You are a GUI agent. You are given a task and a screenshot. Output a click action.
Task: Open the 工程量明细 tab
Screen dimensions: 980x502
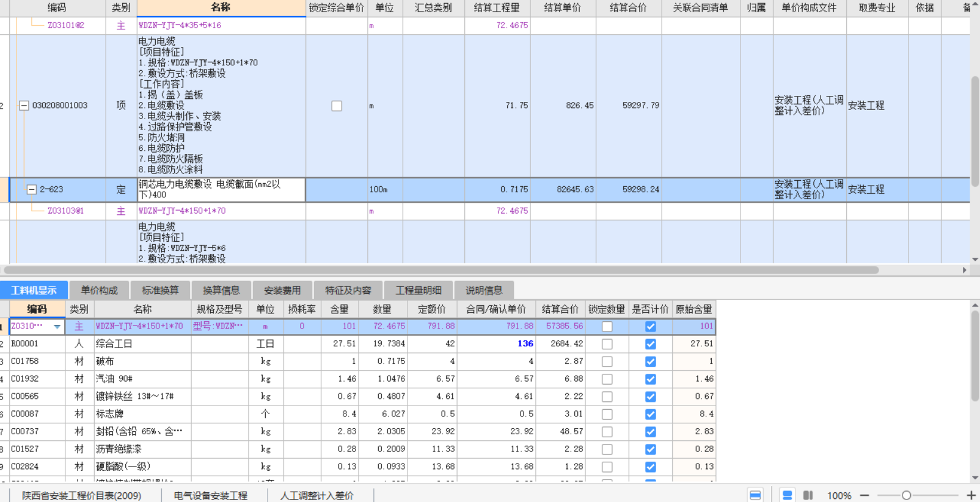419,290
